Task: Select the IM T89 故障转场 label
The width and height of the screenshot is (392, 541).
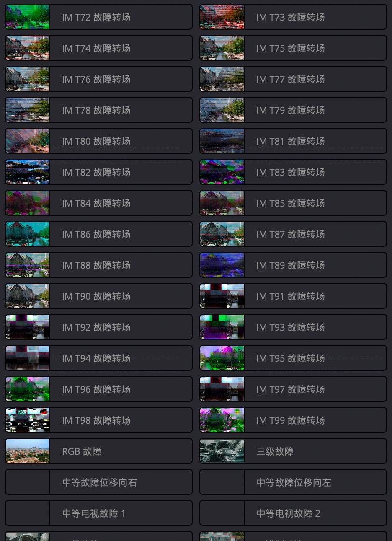Action: pos(291,265)
